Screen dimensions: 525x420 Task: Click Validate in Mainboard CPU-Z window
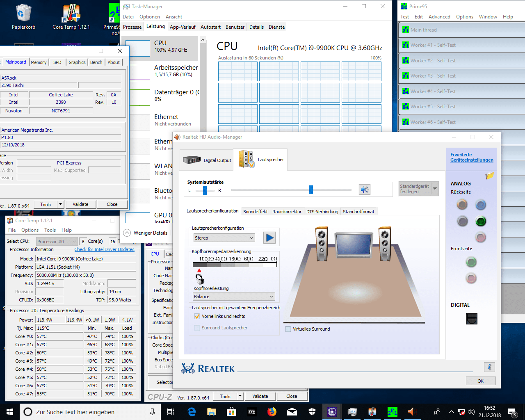pyautogui.click(x=80, y=204)
